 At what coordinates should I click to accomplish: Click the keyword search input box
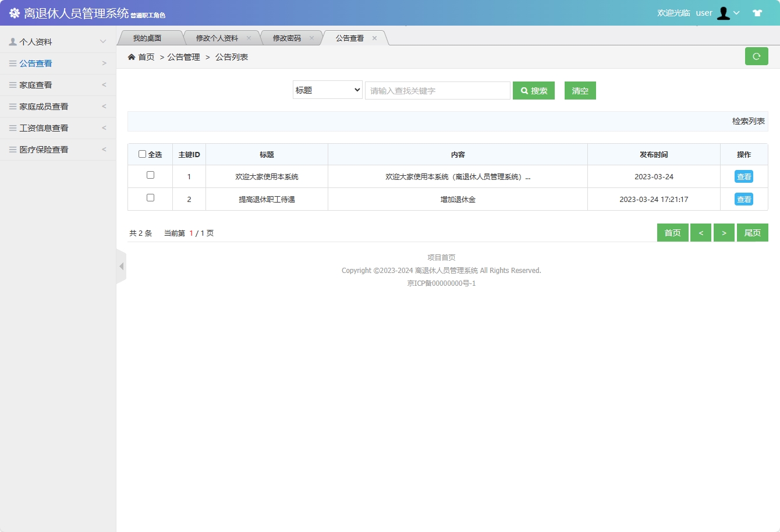tap(437, 90)
